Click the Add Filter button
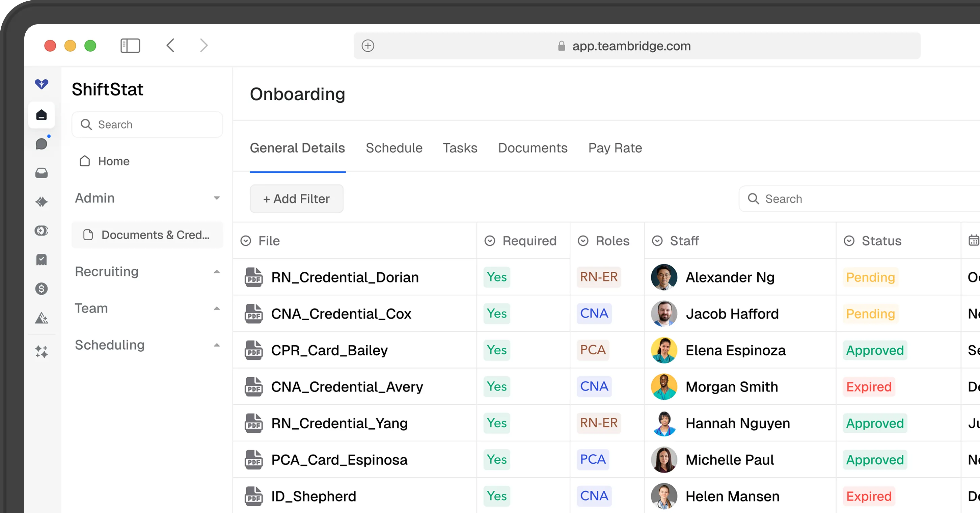 pyautogui.click(x=296, y=199)
